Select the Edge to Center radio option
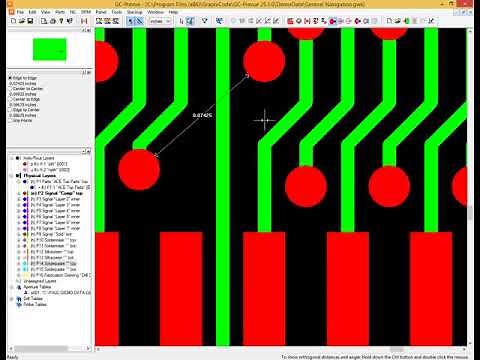 [x=10, y=110]
